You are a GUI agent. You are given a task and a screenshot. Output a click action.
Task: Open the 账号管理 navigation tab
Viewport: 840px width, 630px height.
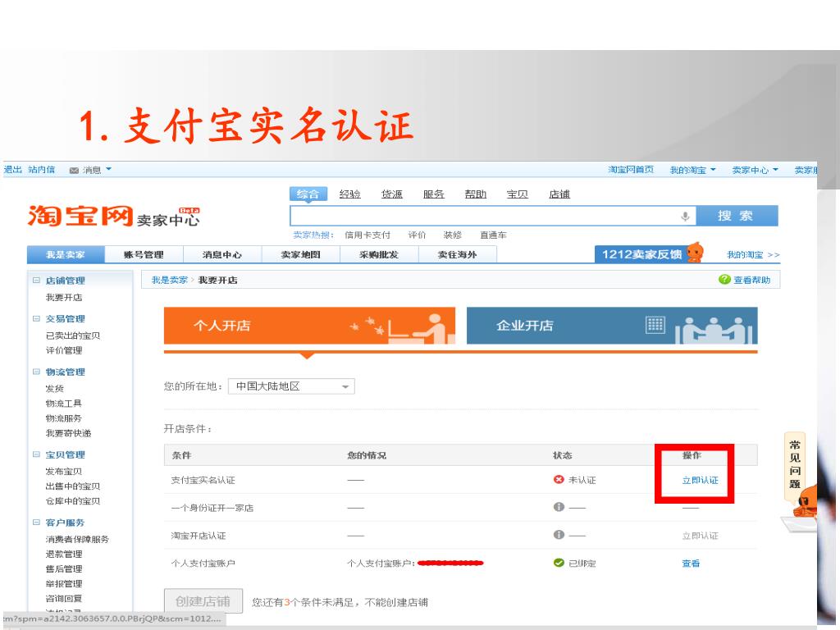(x=144, y=254)
